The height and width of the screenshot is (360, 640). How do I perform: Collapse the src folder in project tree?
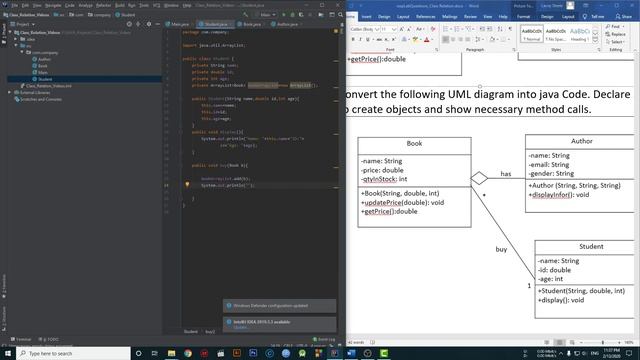point(16,46)
